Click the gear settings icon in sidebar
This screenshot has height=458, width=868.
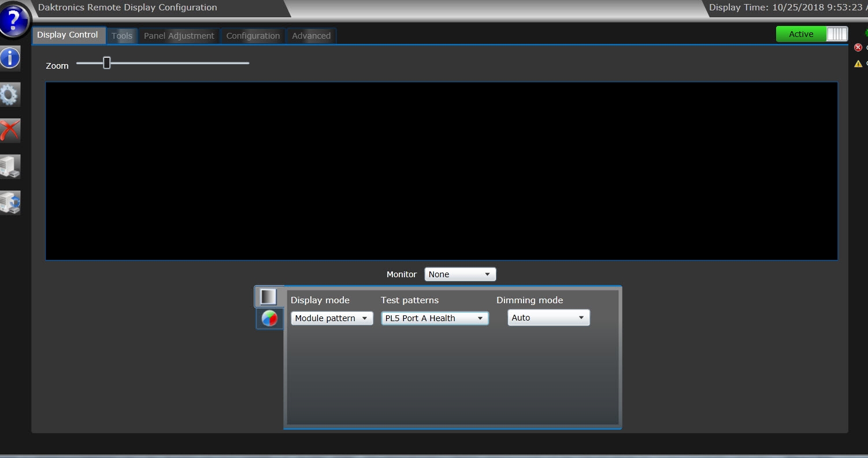10,94
